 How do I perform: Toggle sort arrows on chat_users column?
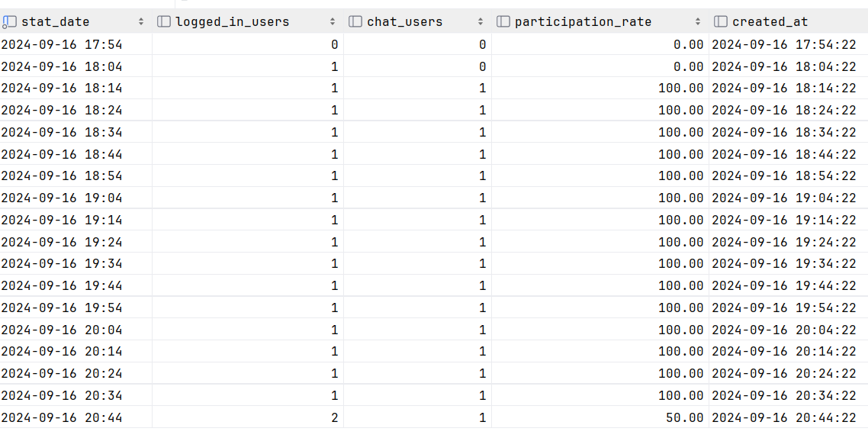(x=481, y=22)
